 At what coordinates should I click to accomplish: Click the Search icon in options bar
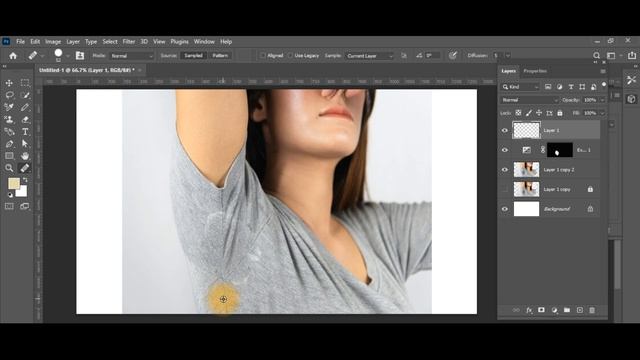pyautogui.click(x=596, y=56)
